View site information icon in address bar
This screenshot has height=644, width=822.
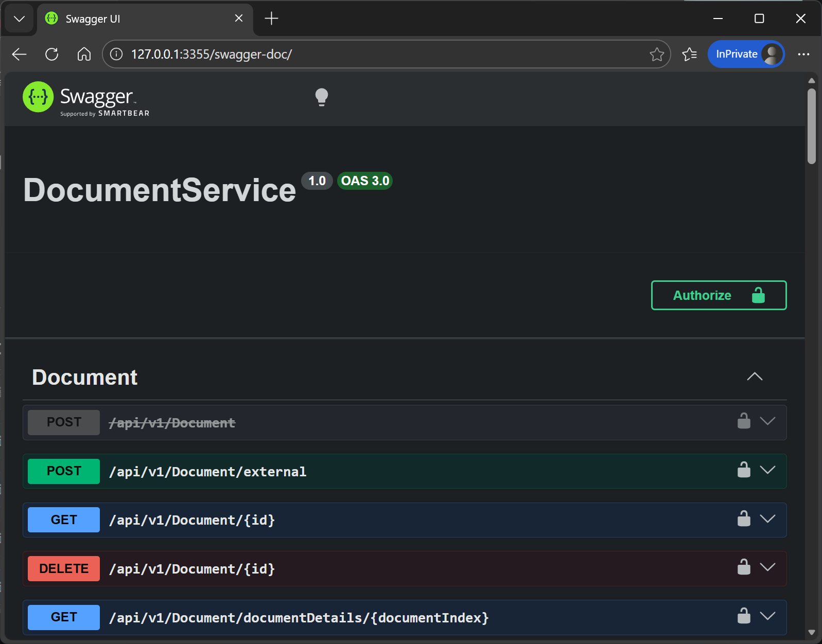point(117,55)
